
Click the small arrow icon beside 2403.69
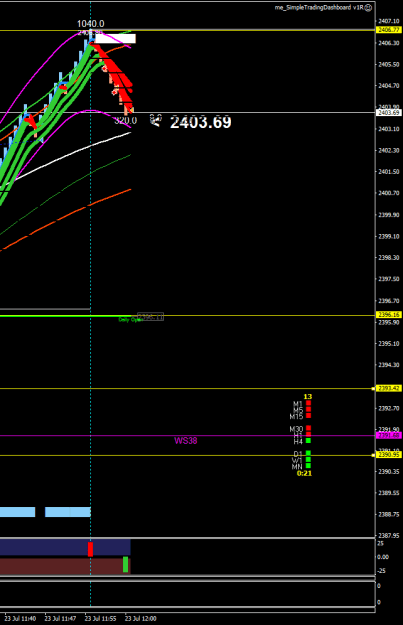pos(156,120)
